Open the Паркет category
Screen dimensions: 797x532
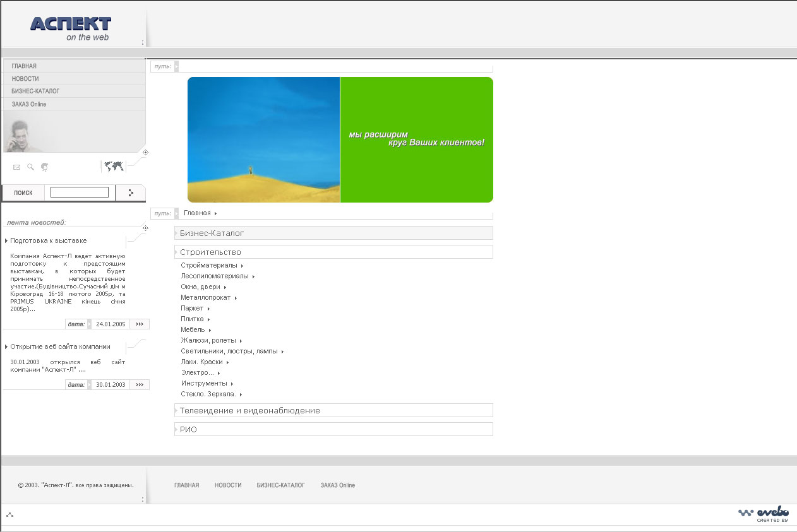tap(193, 309)
